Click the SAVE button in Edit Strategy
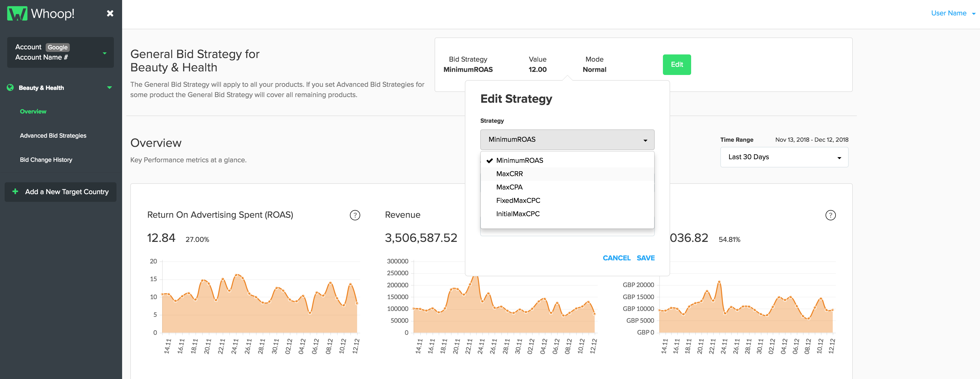This screenshot has height=379, width=980. coord(646,258)
